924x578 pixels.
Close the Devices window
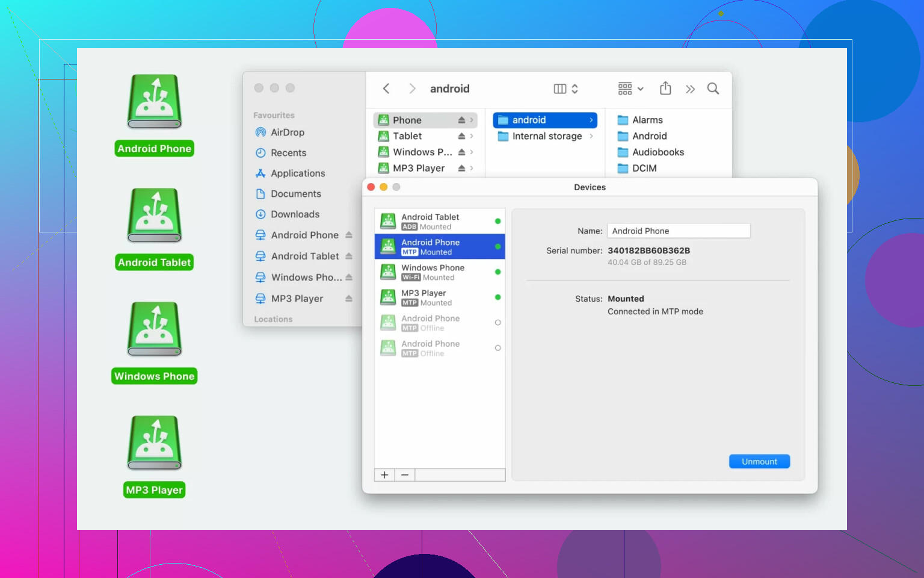[x=371, y=187]
